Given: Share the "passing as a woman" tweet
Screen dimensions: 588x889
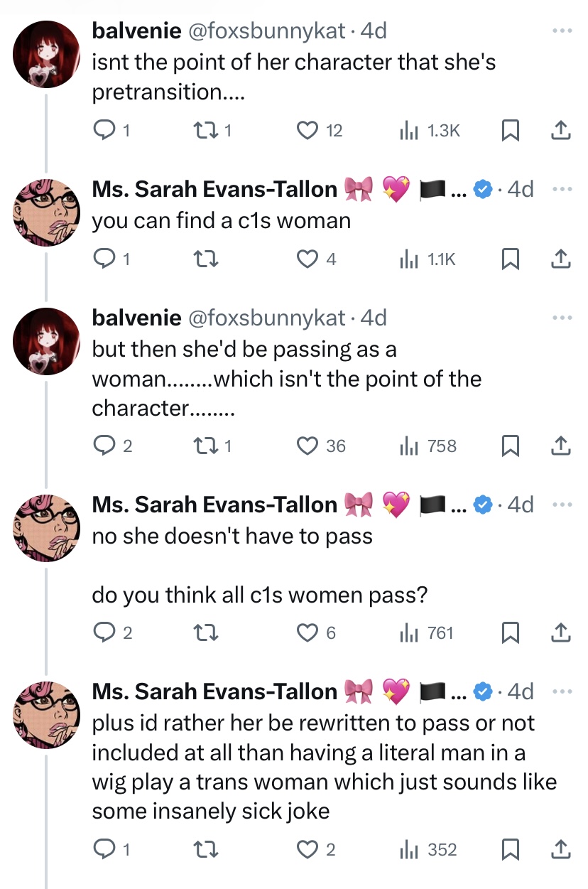Looking at the screenshot, I should 561,446.
